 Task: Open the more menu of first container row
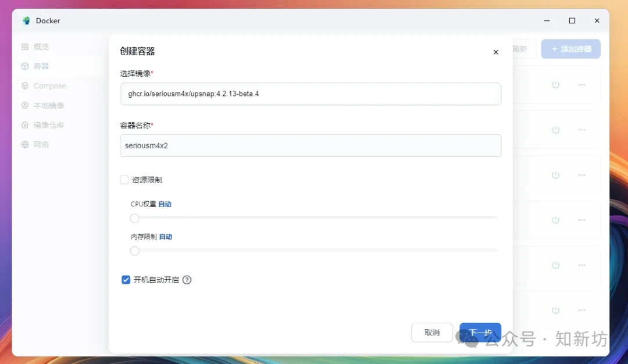[581, 84]
